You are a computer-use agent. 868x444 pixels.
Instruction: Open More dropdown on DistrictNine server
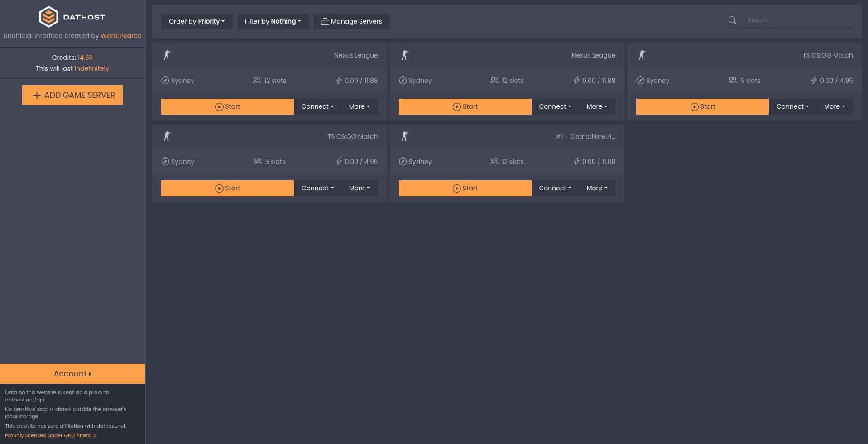pyautogui.click(x=597, y=188)
